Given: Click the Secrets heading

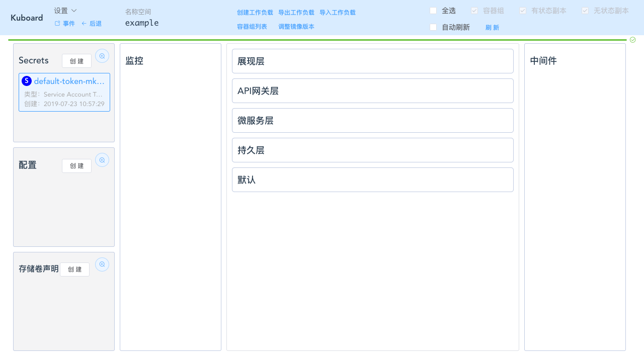Looking at the screenshot, I should click(x=34, y=60).
